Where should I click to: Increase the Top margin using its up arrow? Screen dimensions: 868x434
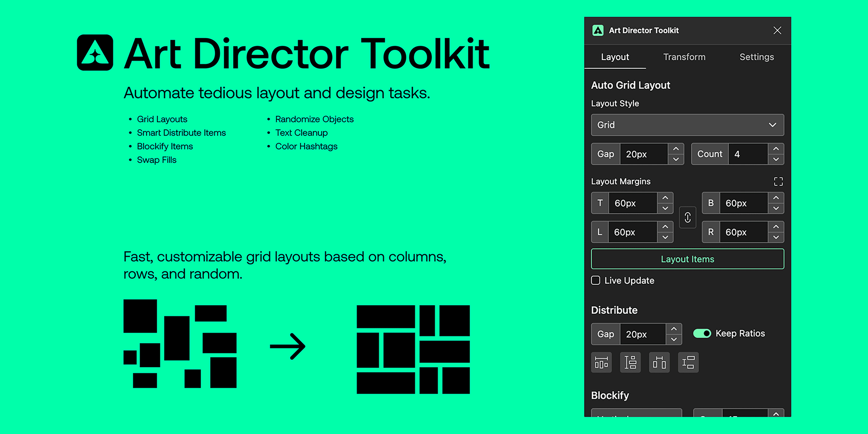tap(665, 198)
